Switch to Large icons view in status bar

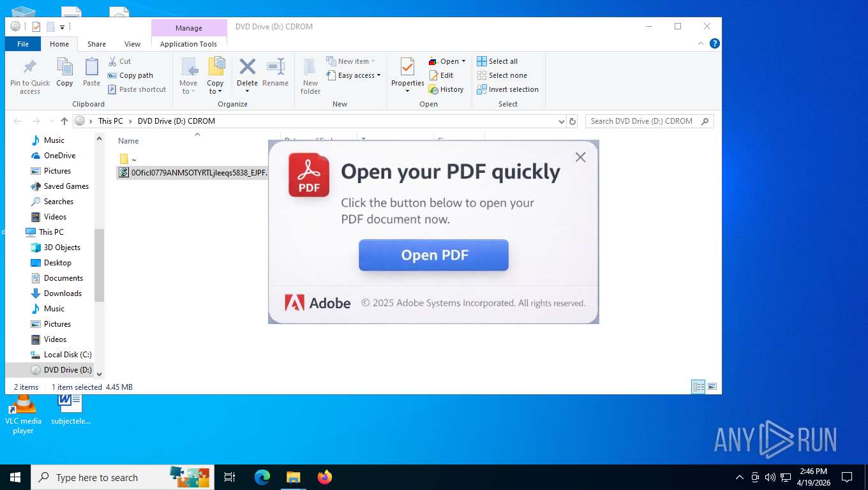[712, 387]
